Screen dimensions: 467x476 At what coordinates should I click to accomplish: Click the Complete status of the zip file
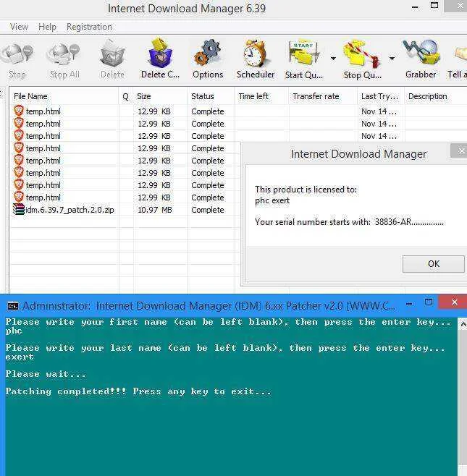click(x=208, y=210)
